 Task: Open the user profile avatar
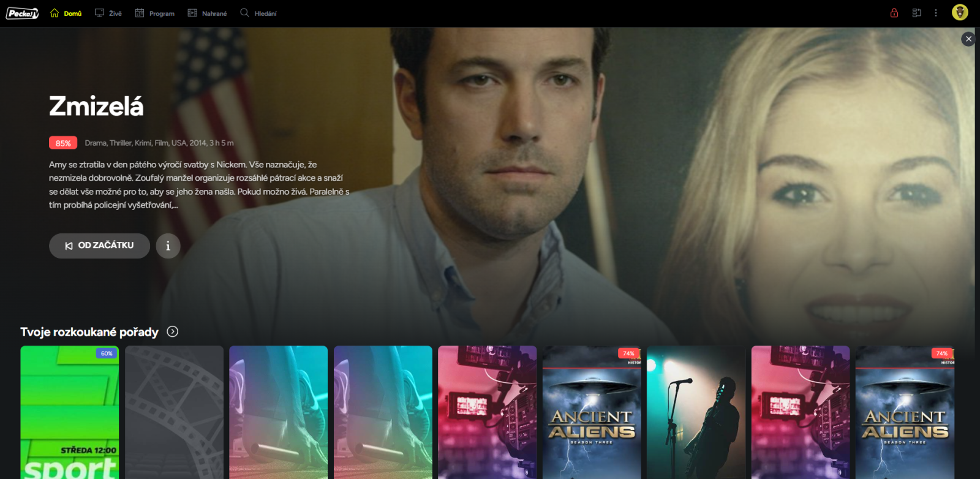[x=960, y=13]
